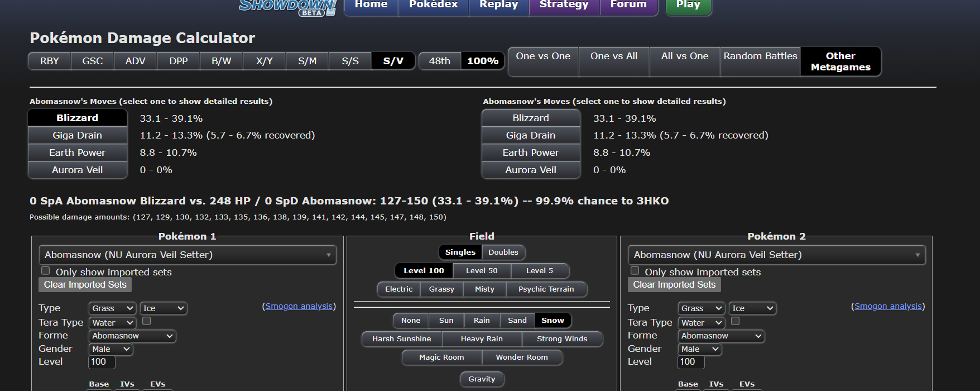The height and width of the screenshot is (391, 980).
Task: Open the Strategy nav tab
Action: (x=564, y=6)
